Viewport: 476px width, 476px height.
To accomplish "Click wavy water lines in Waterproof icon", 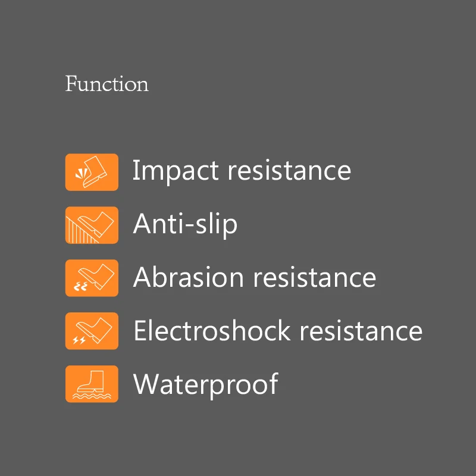I will [92, 396].
